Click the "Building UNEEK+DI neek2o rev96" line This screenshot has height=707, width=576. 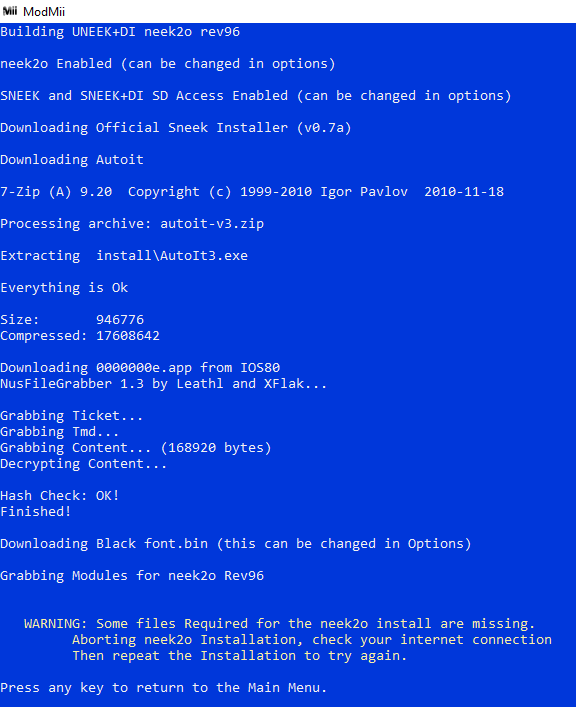pos(120,32)
